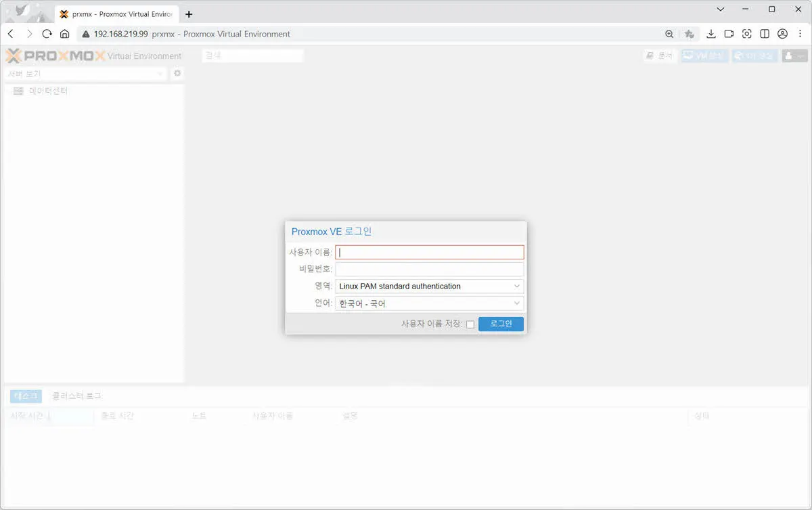
Task: Open the 서버 보기 view selector dropdown
Action: coord(85,73)
